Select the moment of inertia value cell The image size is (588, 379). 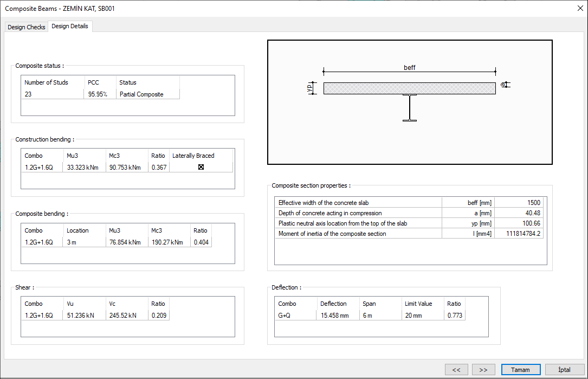click(519, 234)
